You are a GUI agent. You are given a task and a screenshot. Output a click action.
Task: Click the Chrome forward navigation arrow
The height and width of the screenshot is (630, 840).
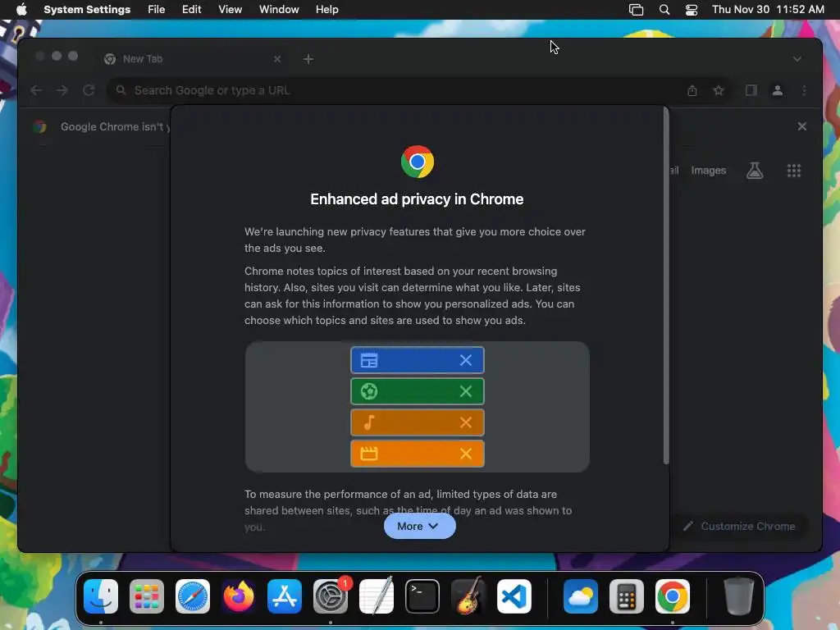point(62,90)
